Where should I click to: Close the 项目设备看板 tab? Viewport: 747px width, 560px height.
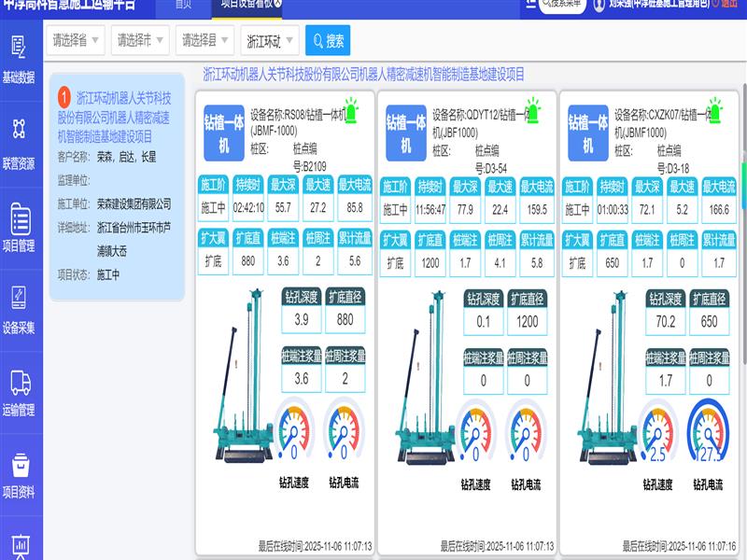pyautogui.click(x=278, y=4)
